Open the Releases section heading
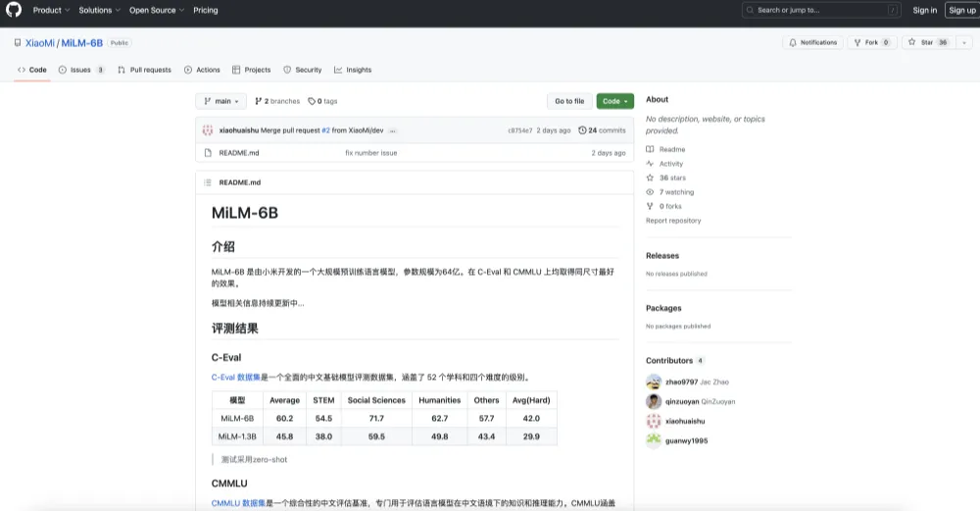The width and height of the screenshot is (980, 511). [661, 256]
